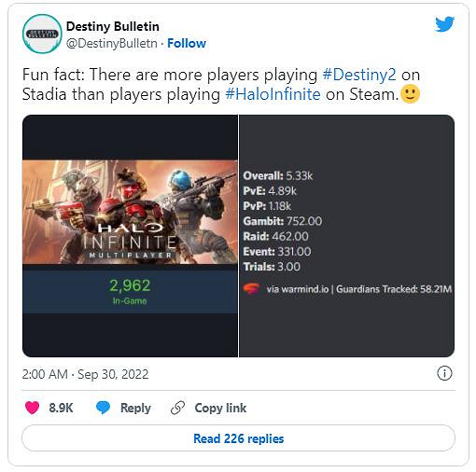
Task: Click the Copy link label
Action: pyautogui.click(x=220, y=408)
